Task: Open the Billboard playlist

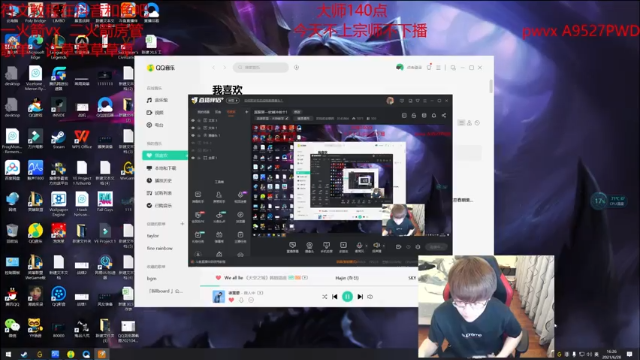Action: tap(165, 291)
